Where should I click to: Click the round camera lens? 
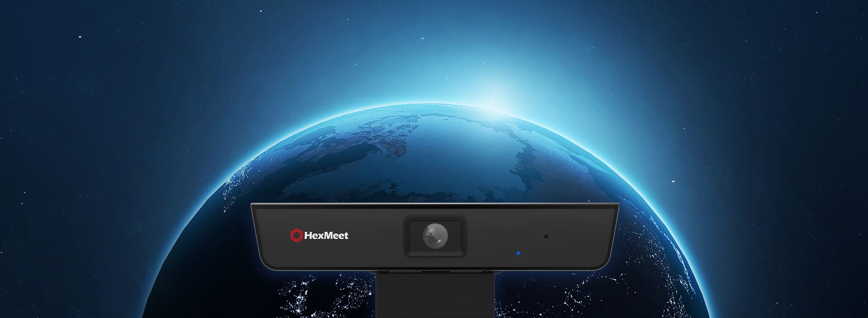(435, 236)
